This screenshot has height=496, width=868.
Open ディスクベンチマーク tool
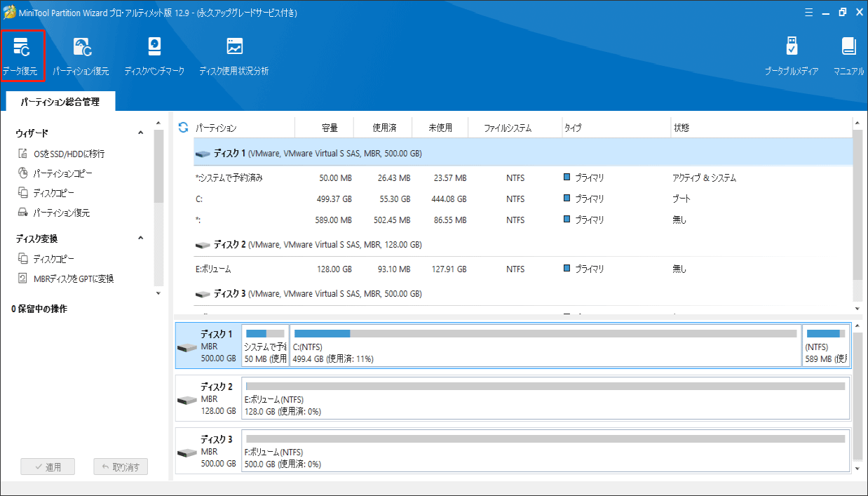[x=154, y=56]
